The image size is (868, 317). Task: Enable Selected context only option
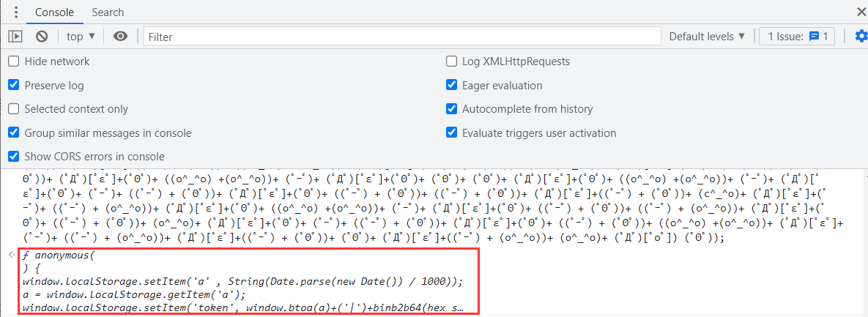point(13,109)
